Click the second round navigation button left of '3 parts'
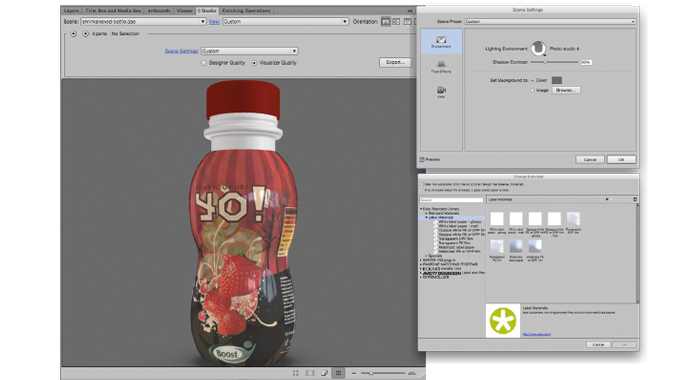The height and width of the screenshot is (380, 680). 85,33
